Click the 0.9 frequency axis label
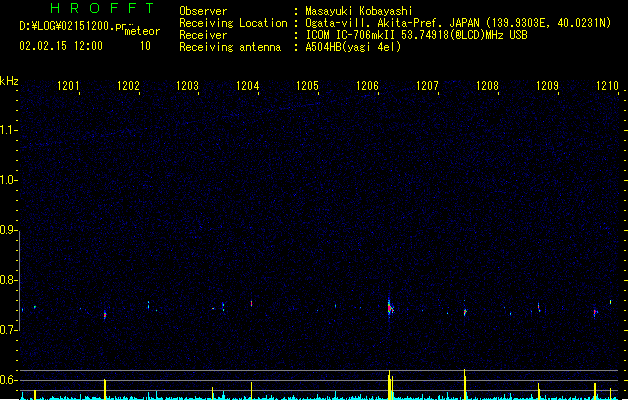 (x=8, y=230)
